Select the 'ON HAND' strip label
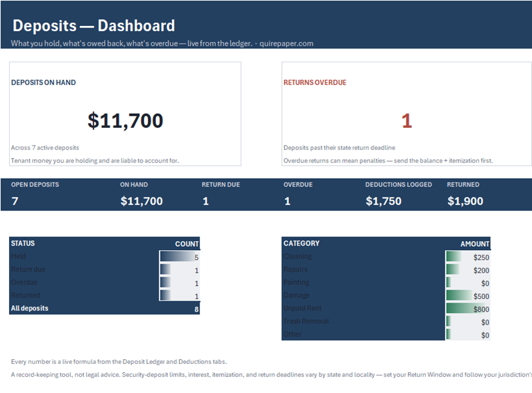This screenshot has width=532, height=393. pos(134,184)
